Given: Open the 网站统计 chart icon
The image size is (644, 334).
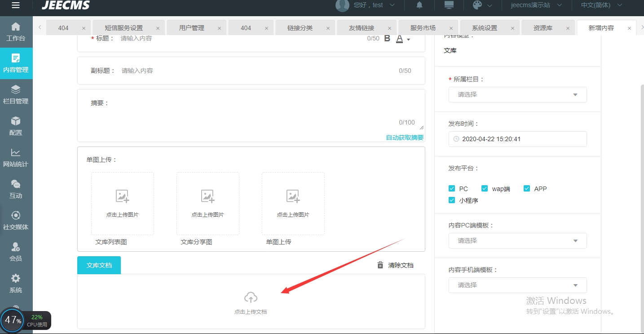Looking at the screenshot, I should click(x=16, y=152).
